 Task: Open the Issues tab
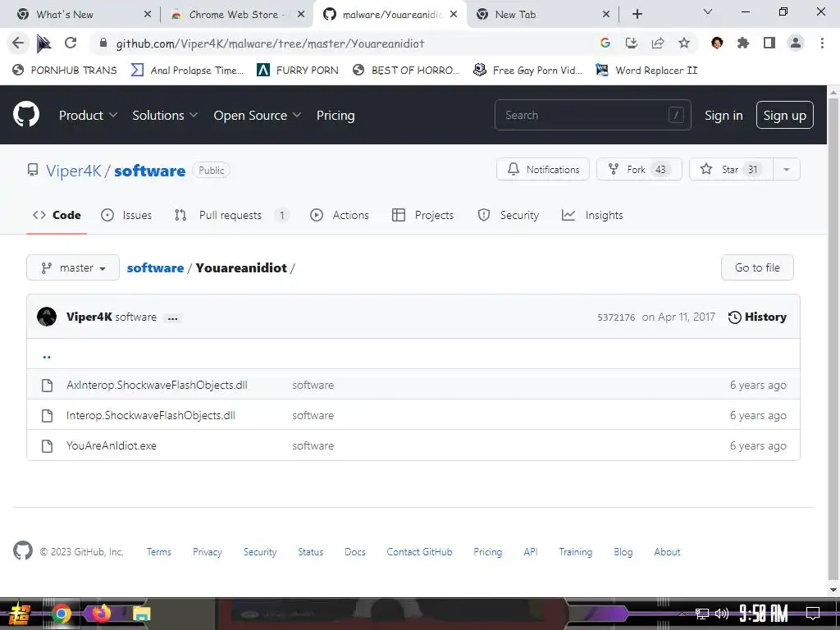(x=126, y=216)
